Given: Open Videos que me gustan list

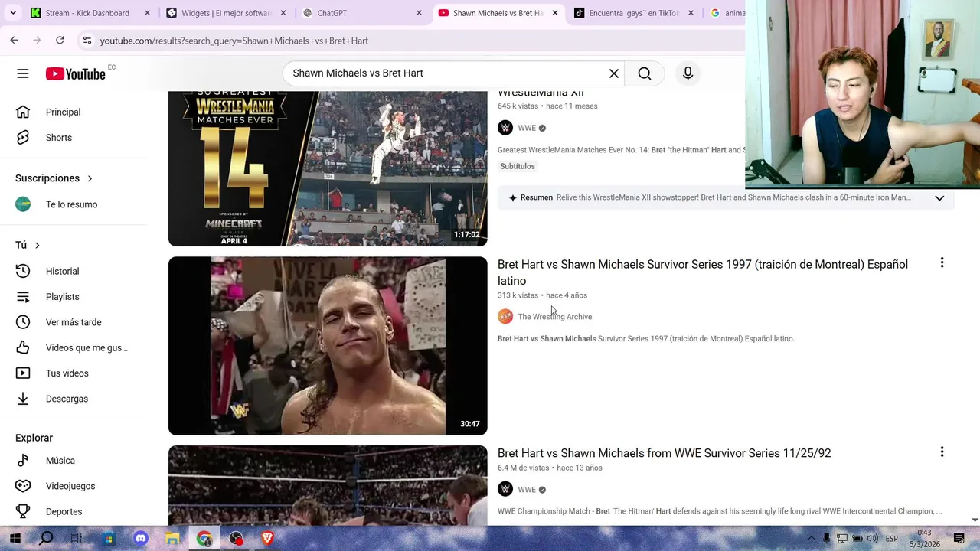Looking at the screenshot, I should 73,347.
